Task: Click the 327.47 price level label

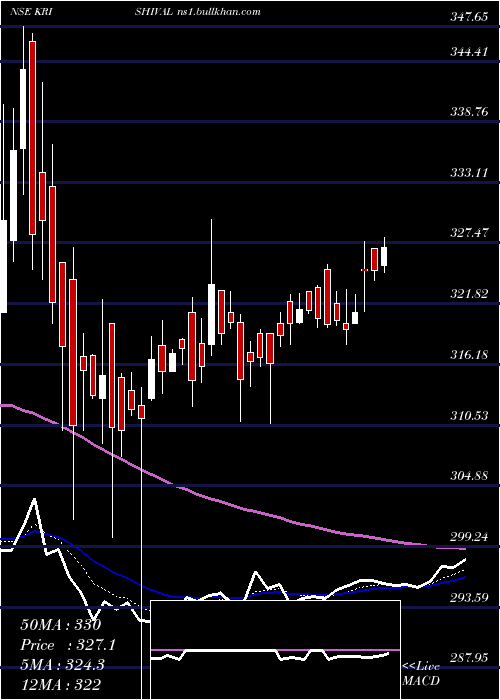Action: (x=468, y=233)
